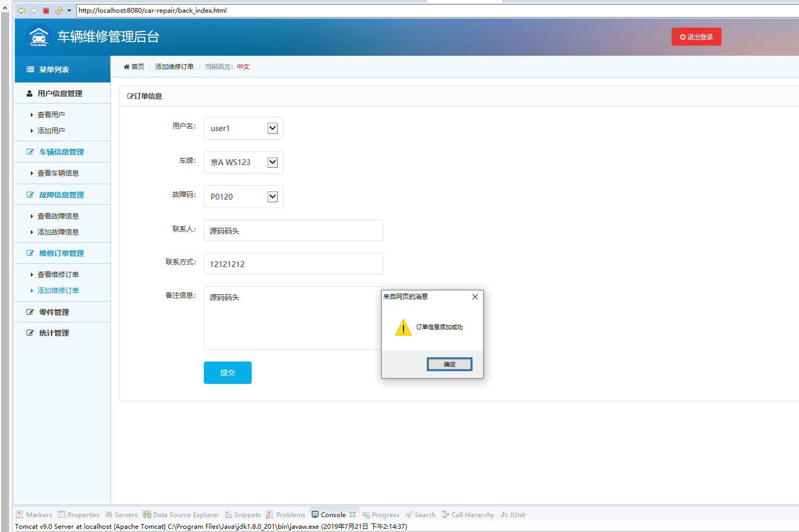Click the 联系方式 input field

(294, 264)
